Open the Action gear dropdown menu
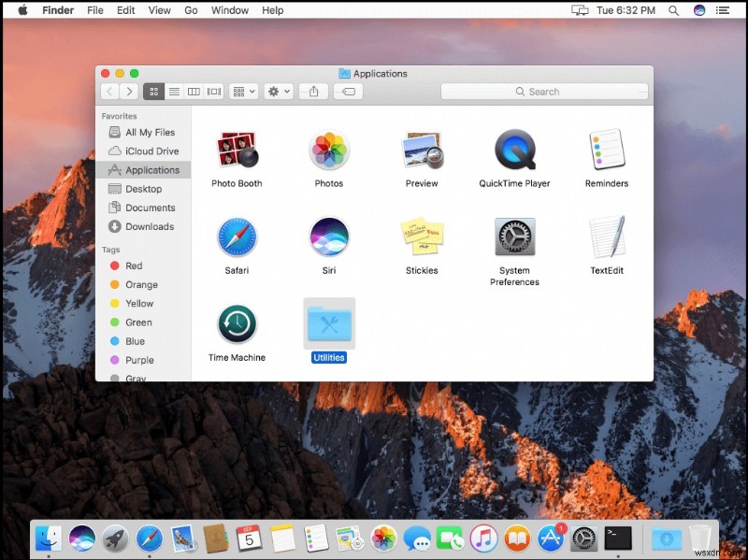The image size is (748, 560). (278, 92)
